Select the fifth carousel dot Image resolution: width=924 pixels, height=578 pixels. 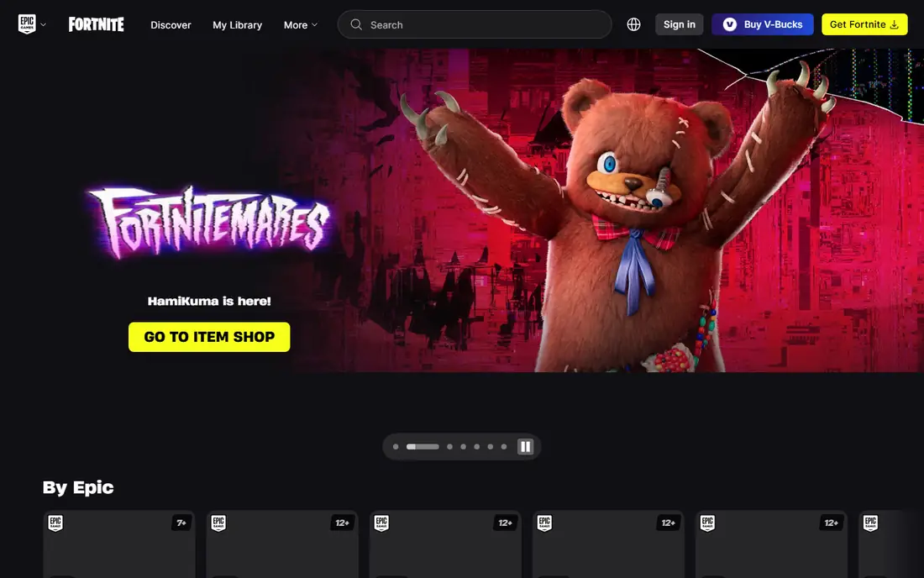tap(477, 447)
